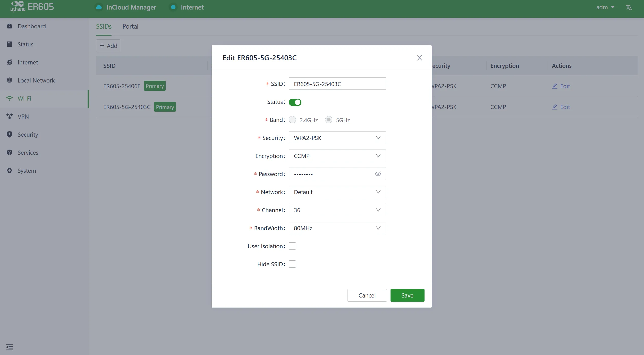Click the Internet status dot in header
Image resolution: width=644 pixels, height=355 pixels.
coord(173,7)
